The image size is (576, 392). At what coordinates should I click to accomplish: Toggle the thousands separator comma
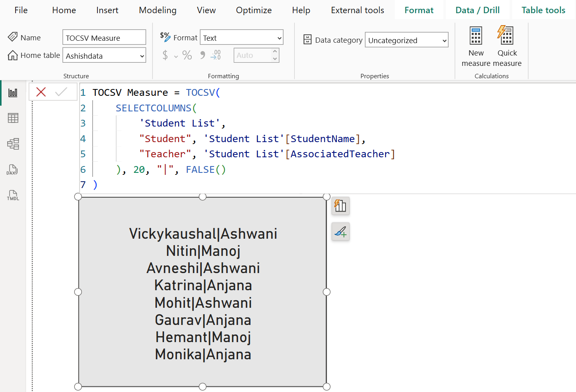click(202, 55)
